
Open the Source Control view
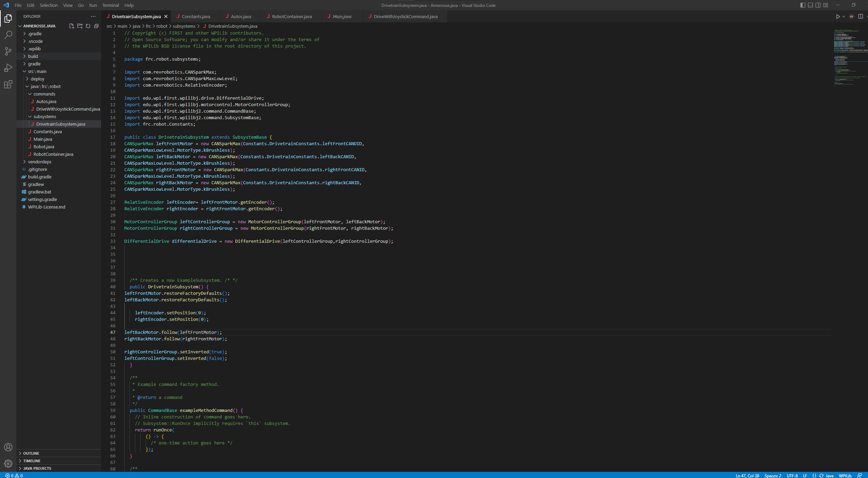8,51
